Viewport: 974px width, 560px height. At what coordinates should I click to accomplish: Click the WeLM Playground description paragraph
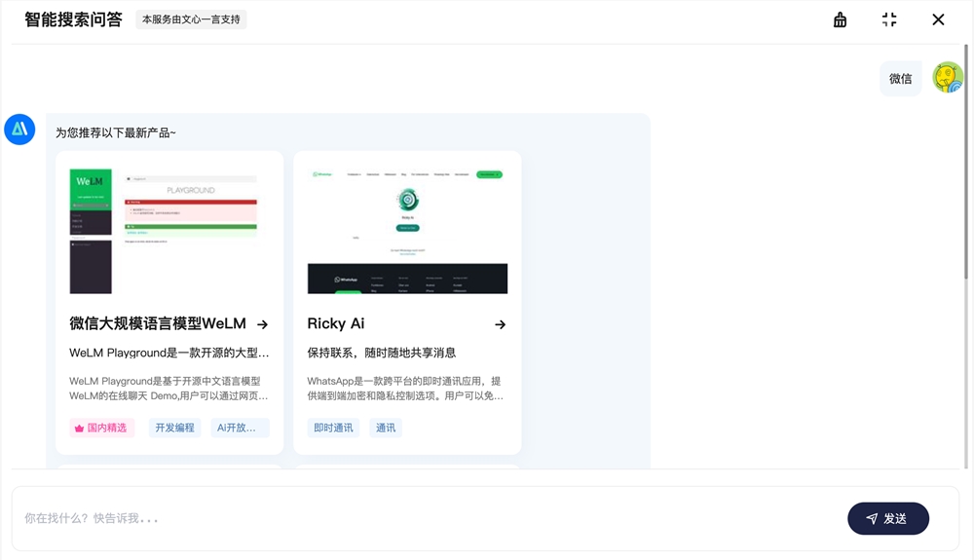click(169, 388)
